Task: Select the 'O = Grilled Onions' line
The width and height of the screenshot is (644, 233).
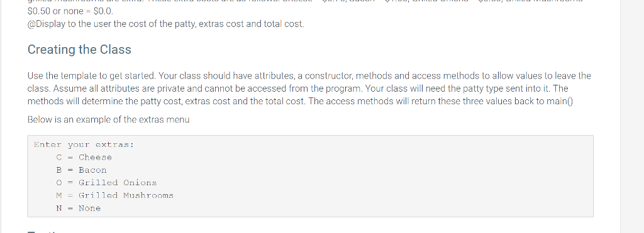Action: (107, 183)
